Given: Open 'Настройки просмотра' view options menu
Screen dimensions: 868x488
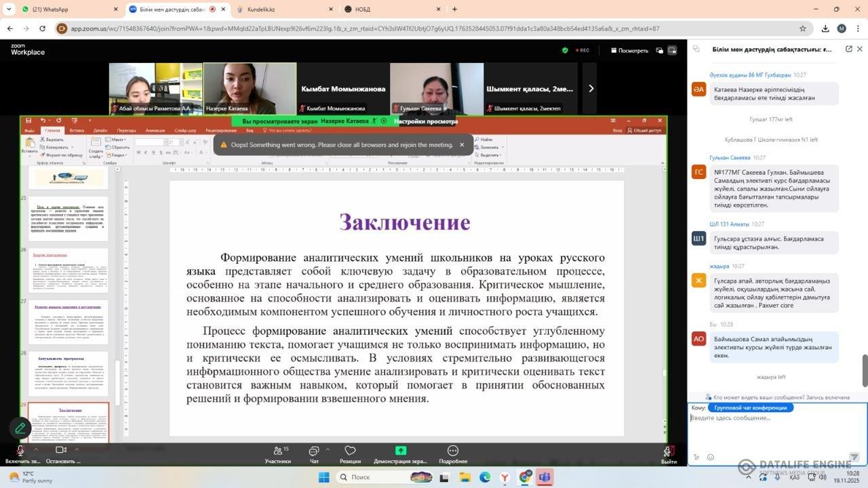Looking at the screenshot, I should tap(425, 121).
